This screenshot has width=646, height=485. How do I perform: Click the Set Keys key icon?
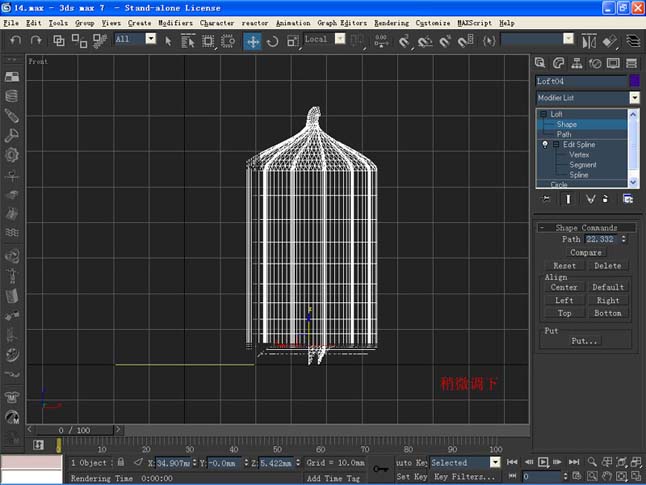(380, 468)
